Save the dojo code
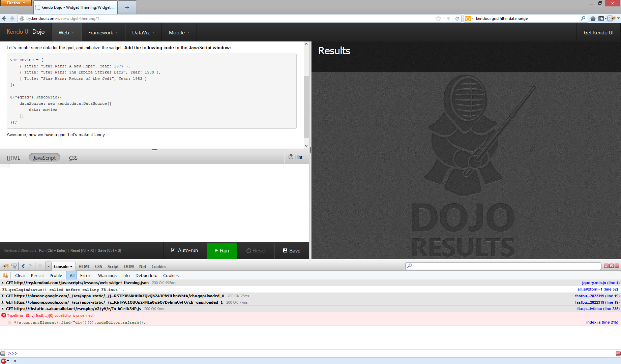 (292, 250)
